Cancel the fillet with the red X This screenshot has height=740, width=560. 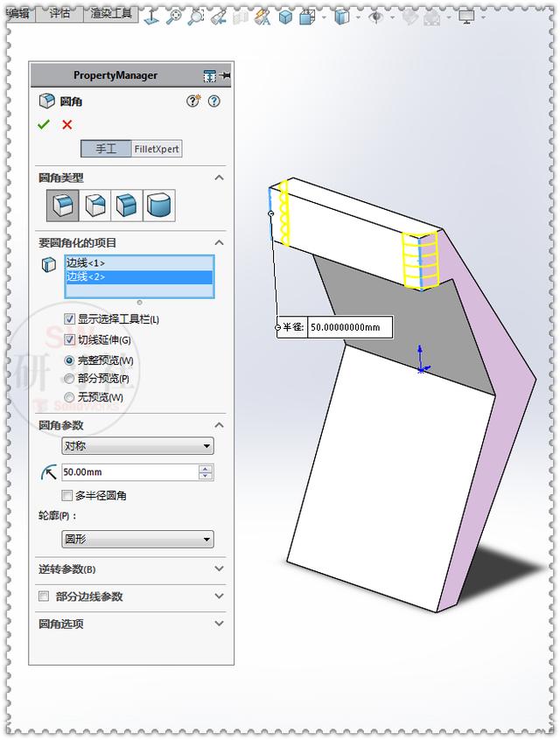tap(67, 124)
